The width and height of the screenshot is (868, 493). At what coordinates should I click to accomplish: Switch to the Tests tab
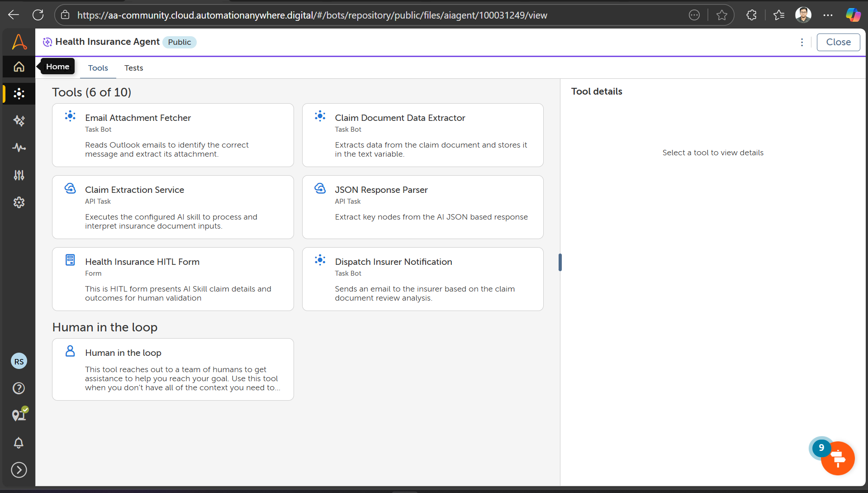[x=133, y=68]
